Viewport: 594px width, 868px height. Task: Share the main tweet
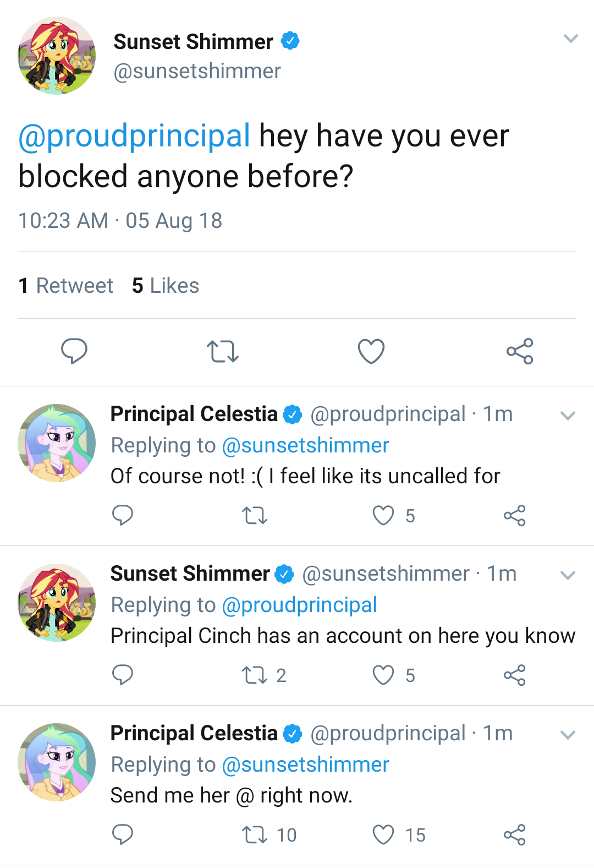coord(520,351)
